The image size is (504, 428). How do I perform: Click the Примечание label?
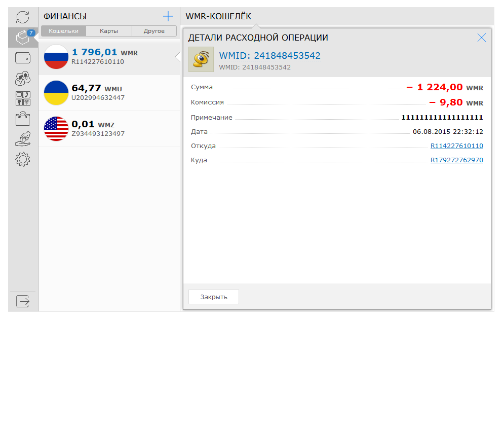pos(212,118)
